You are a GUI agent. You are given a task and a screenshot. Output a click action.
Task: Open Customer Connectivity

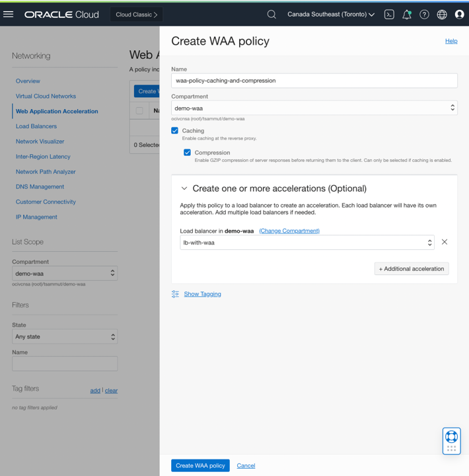[46, 202]
